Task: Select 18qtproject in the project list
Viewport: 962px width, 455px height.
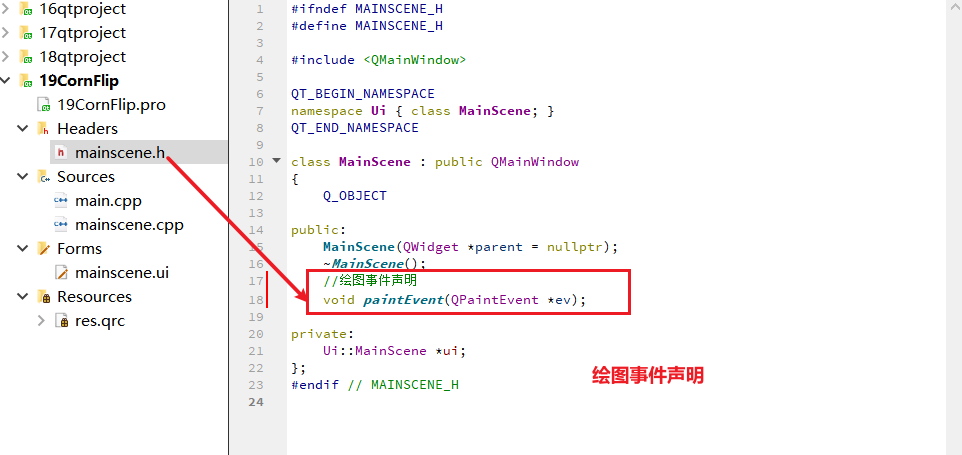Action: coord(82,57)
